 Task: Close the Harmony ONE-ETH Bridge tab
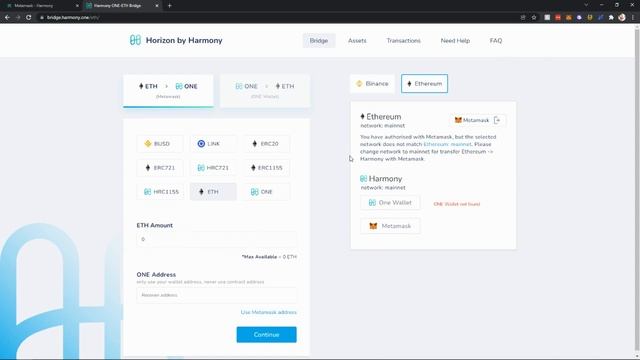click(157, 6)
